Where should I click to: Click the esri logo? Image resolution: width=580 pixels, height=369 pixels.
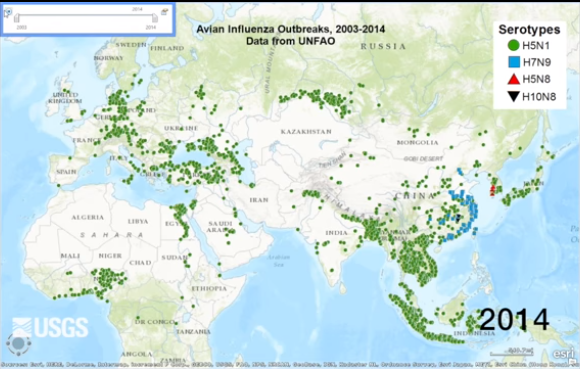coord(564,354)
